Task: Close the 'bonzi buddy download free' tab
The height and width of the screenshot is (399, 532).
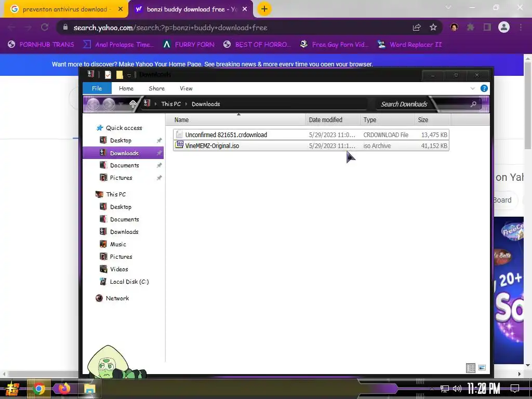Action: 245,9
